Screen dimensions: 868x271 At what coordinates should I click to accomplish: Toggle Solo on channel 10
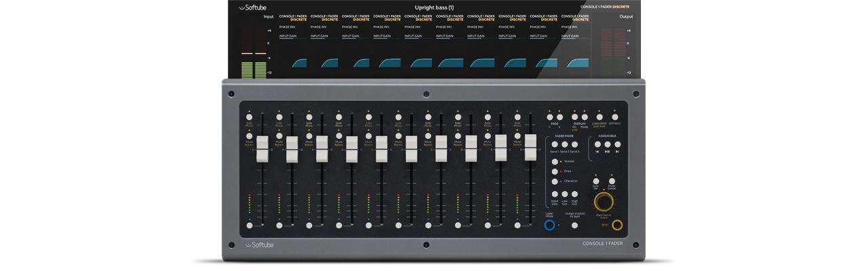tap(517, 117)
